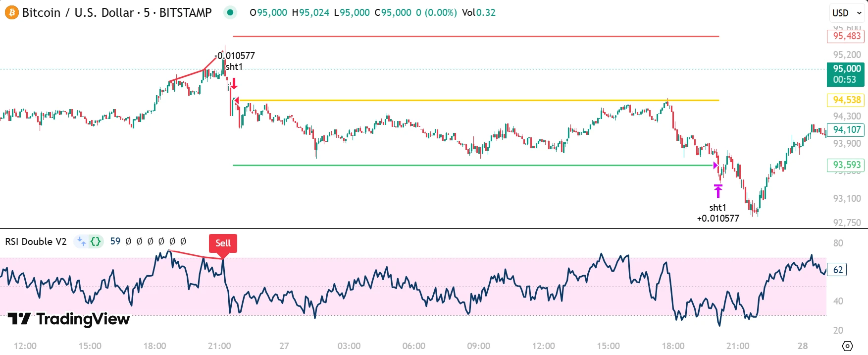Viewport: 868px width, 355px height.
Task: Click the Bitcoin / U.S. Dollar symbol title
Action: (117, 12)
